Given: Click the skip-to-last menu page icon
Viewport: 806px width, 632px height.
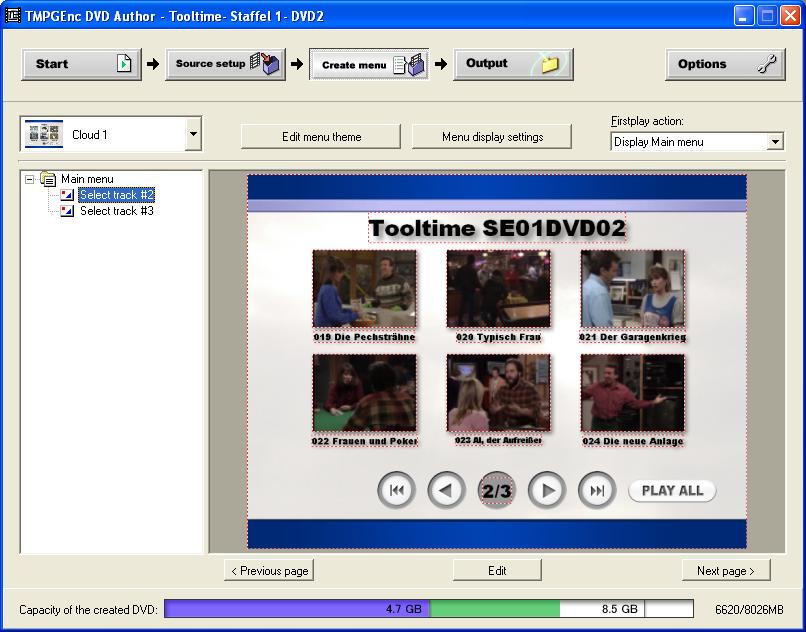Looking at the screenshot, I should [597, 490].
